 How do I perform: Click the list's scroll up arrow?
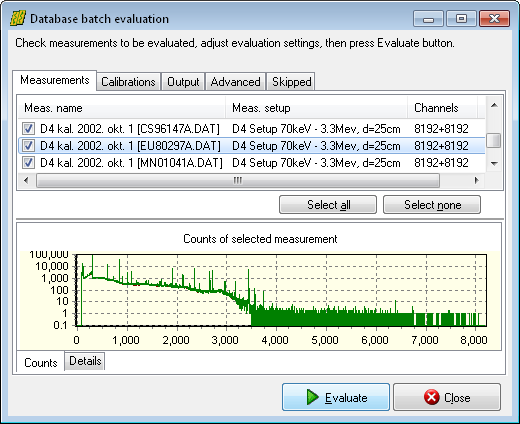494,106
